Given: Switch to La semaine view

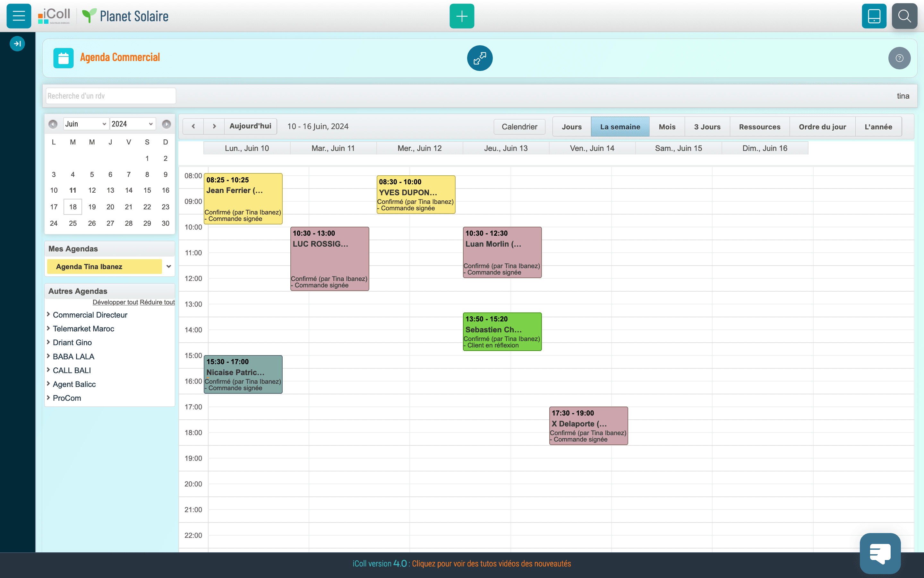Looking at the screenshot, I should (x=620, y=127).
